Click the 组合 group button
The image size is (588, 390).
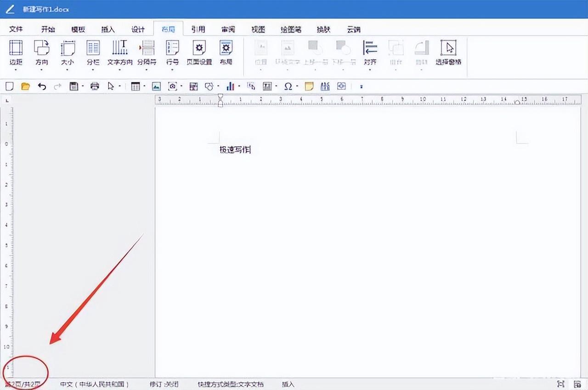pos(396,54)
